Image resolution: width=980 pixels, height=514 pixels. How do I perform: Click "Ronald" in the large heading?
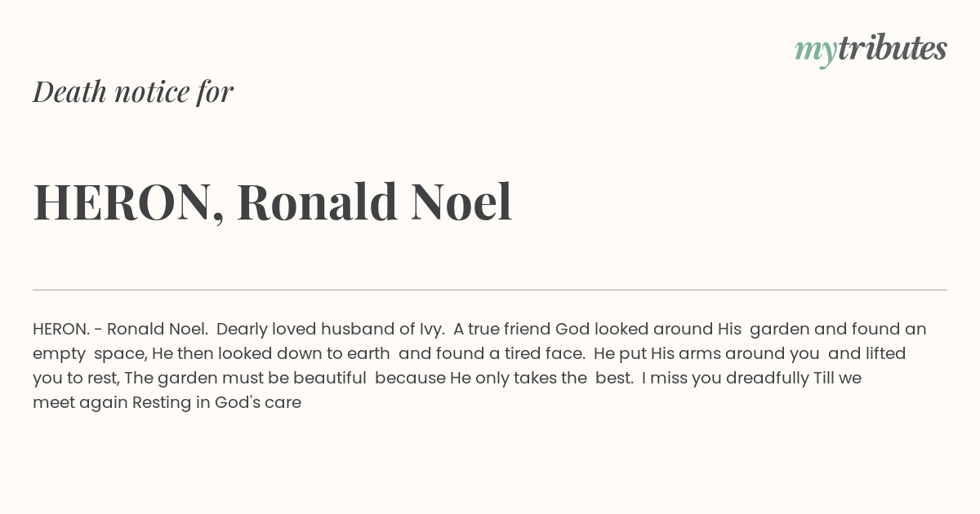point(317,202)
